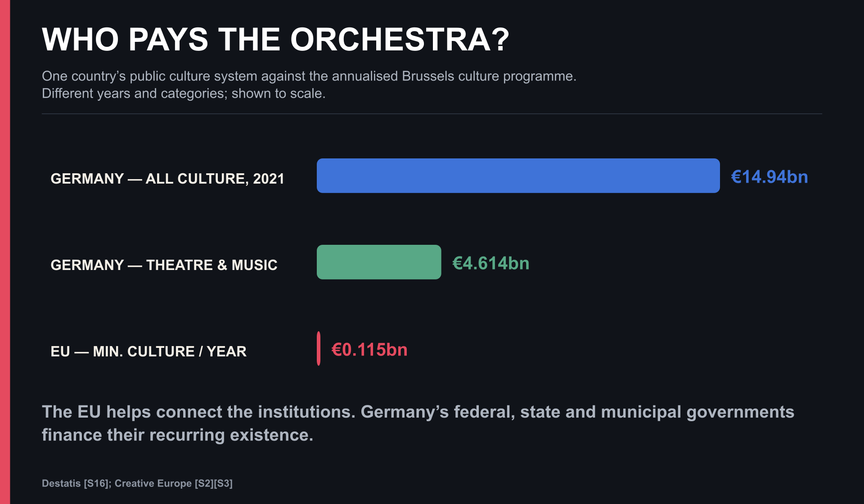Click the Destatis [S16] source reference
The width and height of the screenshot is (864, 504).
(x=75, y=483)
